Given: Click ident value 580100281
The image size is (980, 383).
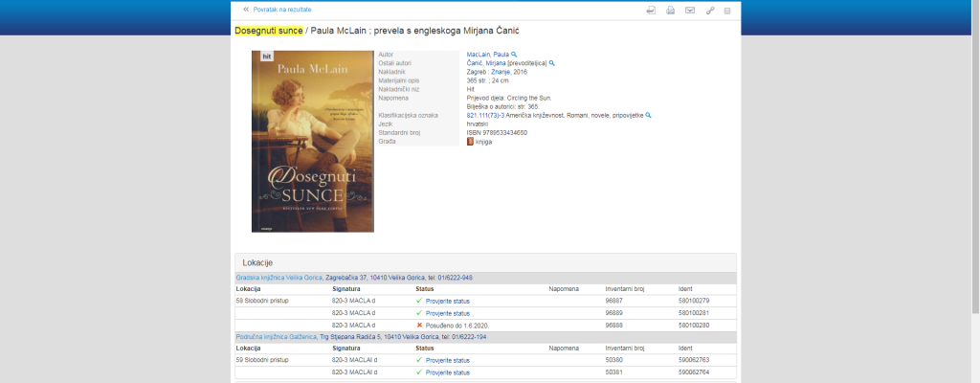Looking at the screenshot, I should point(694,313).
